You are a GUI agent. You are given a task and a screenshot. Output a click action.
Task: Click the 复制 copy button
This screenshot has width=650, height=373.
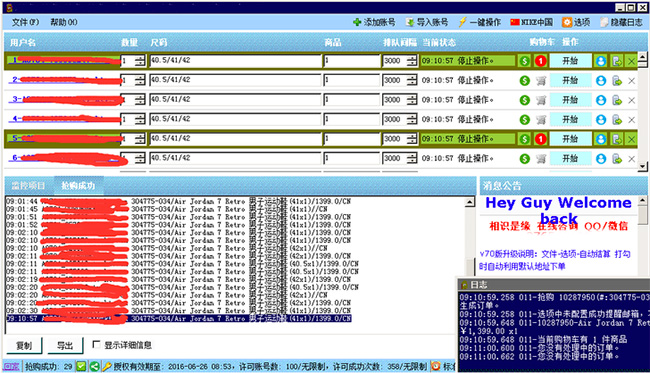click(x=24, y=345)
